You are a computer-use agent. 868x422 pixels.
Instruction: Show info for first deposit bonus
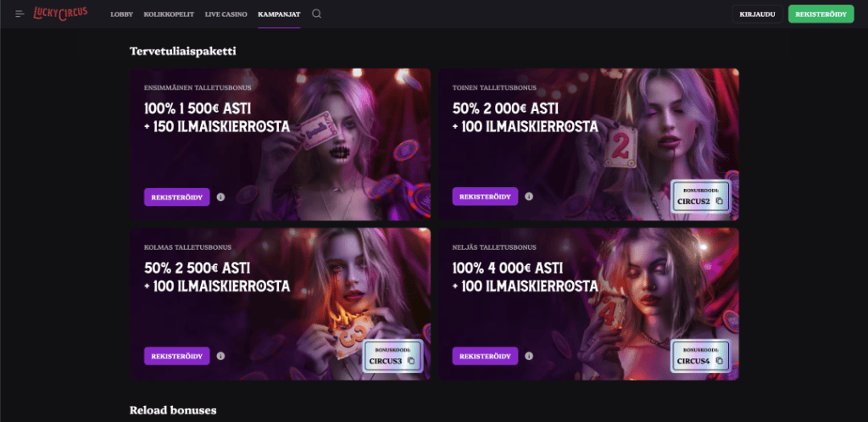(221, 197)
